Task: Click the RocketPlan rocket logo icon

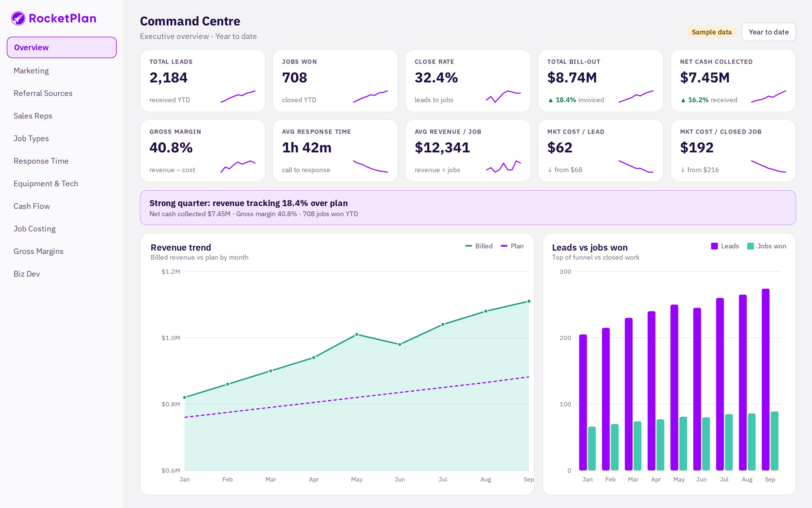Action: [x=18, y=18]
